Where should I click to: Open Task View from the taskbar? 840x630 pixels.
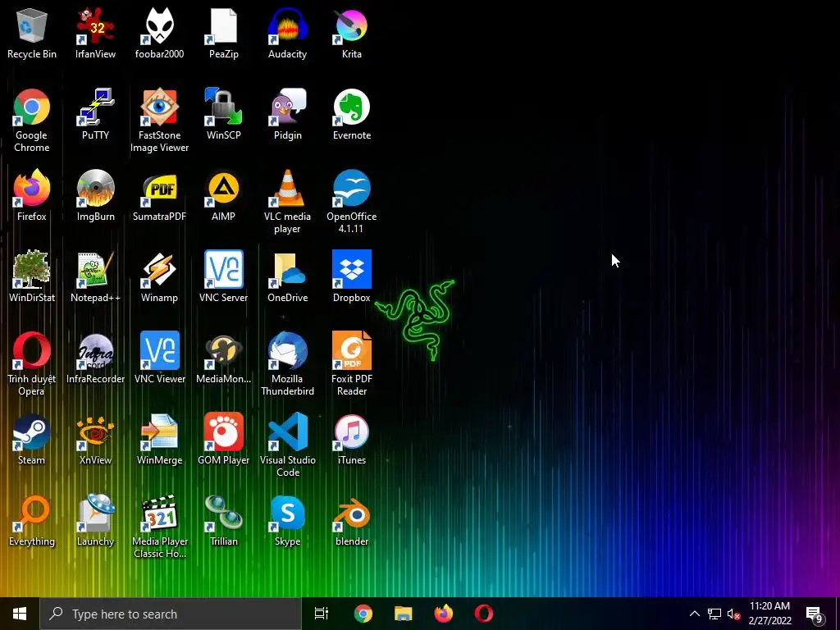click(x=322, y=614)
